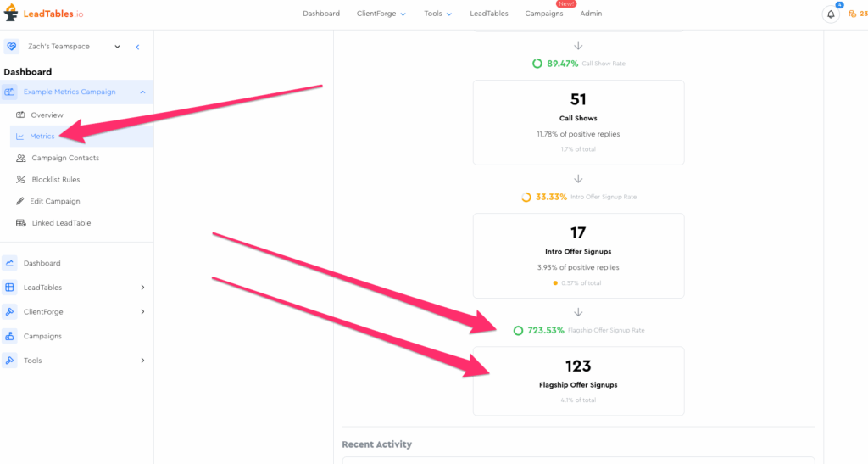This screenshot has width=868, height=464.
Task: Click the Edit Campaign pencil icon
Action: 21,201
